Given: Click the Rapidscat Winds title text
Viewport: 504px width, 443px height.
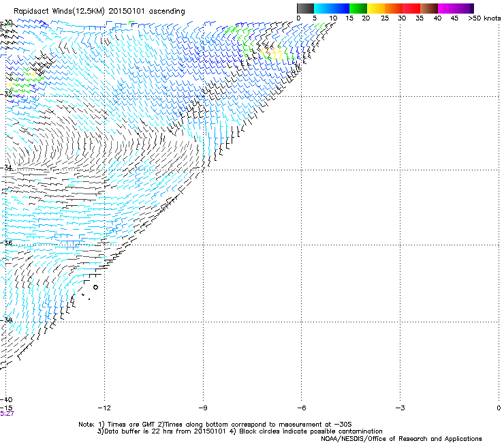Looking at the screenshot, I should [99, 12].
